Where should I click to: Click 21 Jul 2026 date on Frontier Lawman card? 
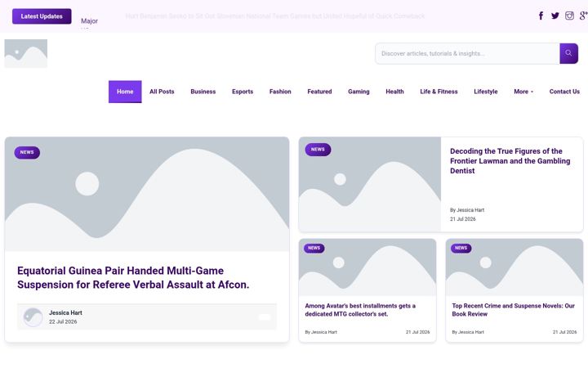point(463,219)
